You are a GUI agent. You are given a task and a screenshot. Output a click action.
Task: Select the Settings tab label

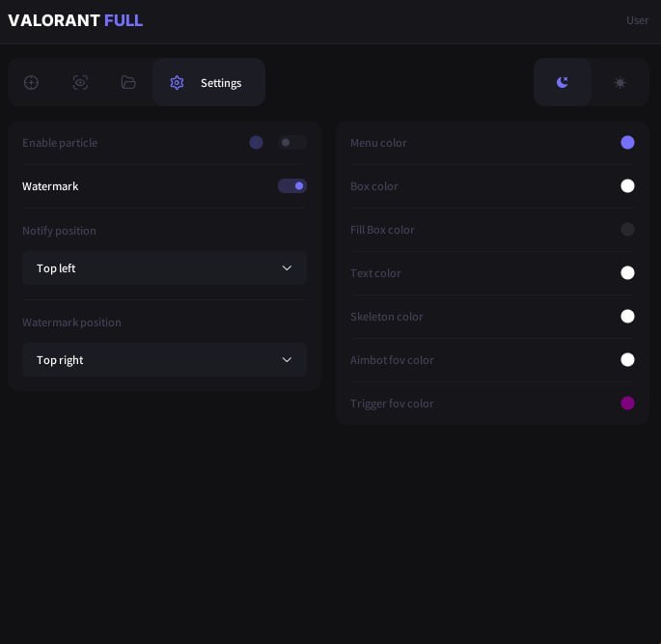click(x=221, y=83)
